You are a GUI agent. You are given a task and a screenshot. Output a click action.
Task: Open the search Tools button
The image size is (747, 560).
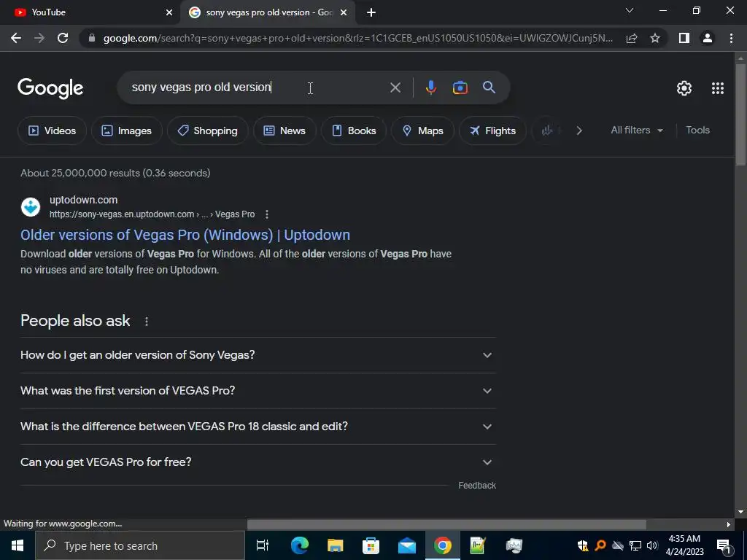[x=697, y=130]
